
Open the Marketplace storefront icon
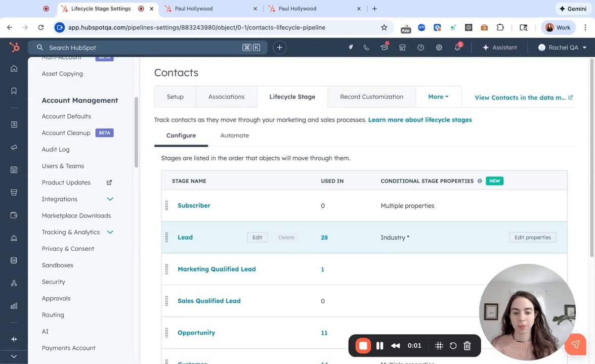pos(402,48)
